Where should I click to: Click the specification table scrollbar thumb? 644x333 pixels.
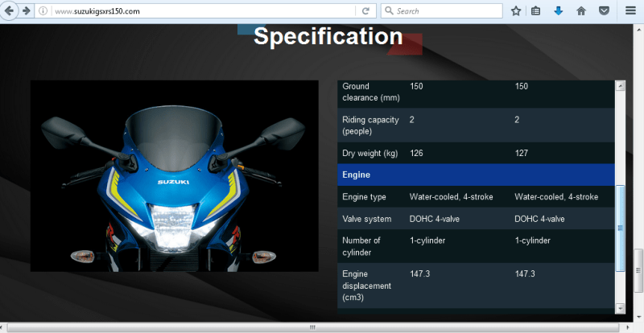click(620, 228)
